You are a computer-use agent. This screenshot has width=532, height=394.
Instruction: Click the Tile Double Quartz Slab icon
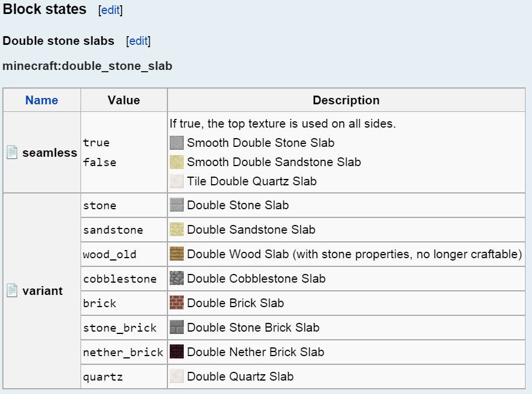(177, 181)
